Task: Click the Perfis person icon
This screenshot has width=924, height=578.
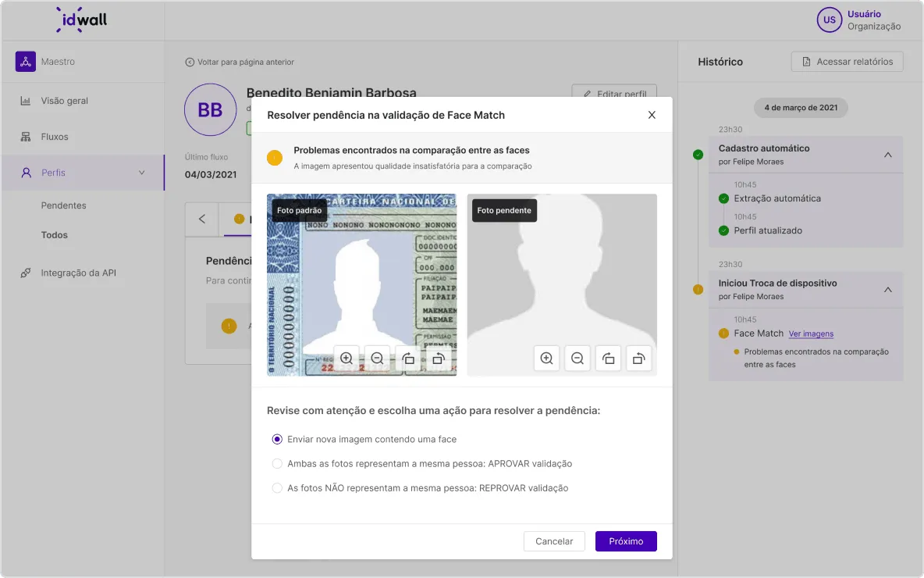Action: point(26,173)
